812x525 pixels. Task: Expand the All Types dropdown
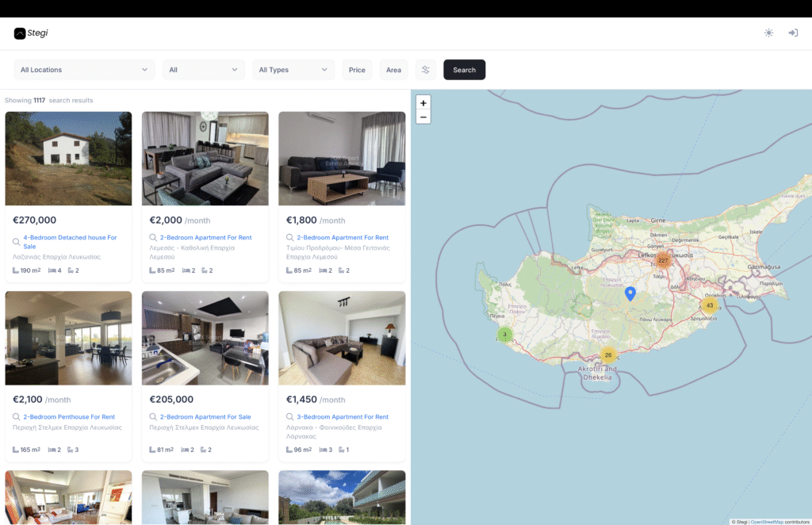[x=293, y=70]
